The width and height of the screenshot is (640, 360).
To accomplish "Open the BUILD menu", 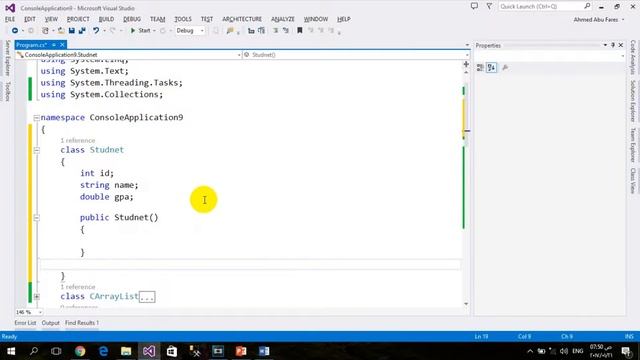I will tap(106, 19).
